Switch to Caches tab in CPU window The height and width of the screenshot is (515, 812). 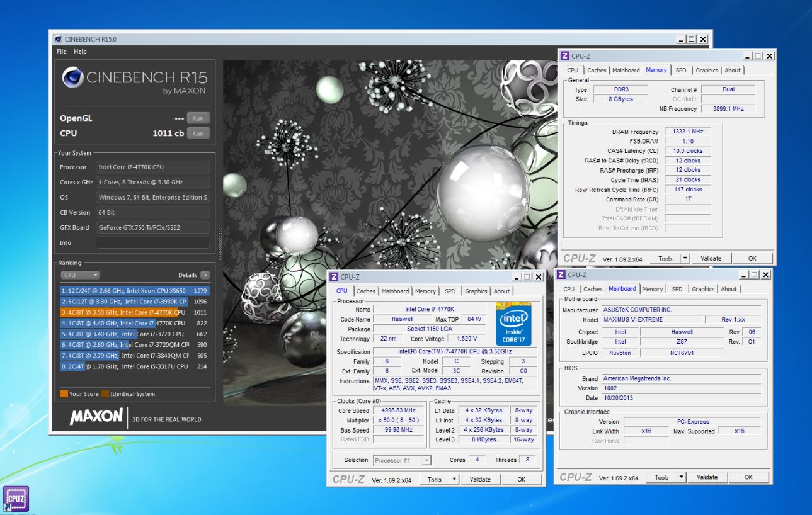(365, 291)
